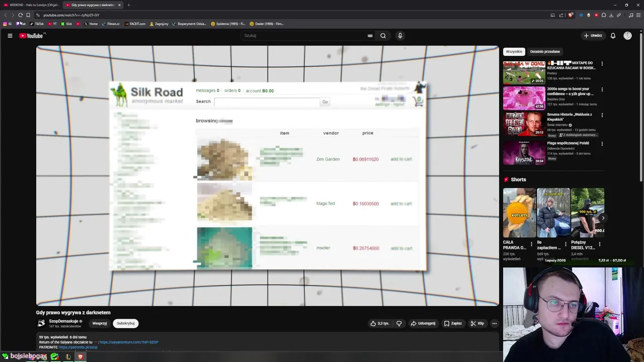Screen dimensions: 644x362
Task: Save video with the Zapisz button
Action: click(x=453, y=323)
